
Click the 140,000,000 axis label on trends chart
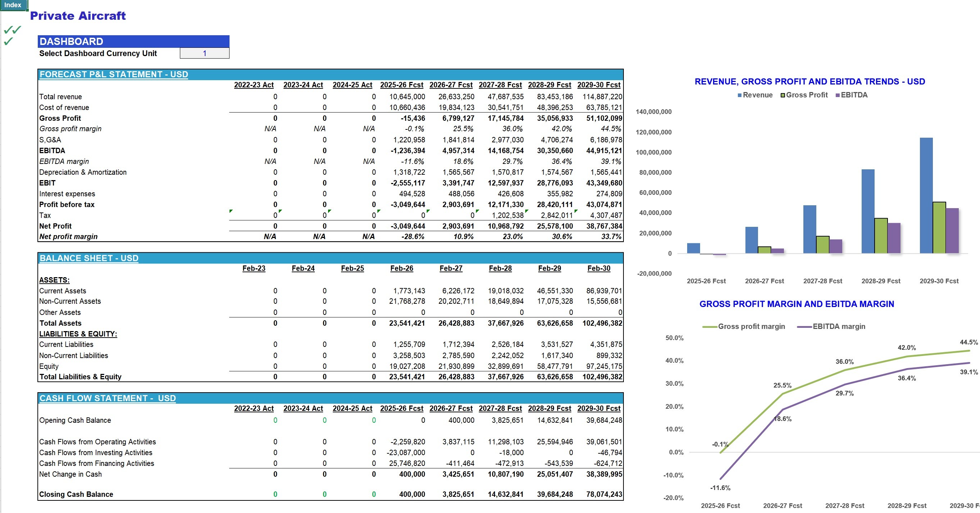[x=654, y=112]
